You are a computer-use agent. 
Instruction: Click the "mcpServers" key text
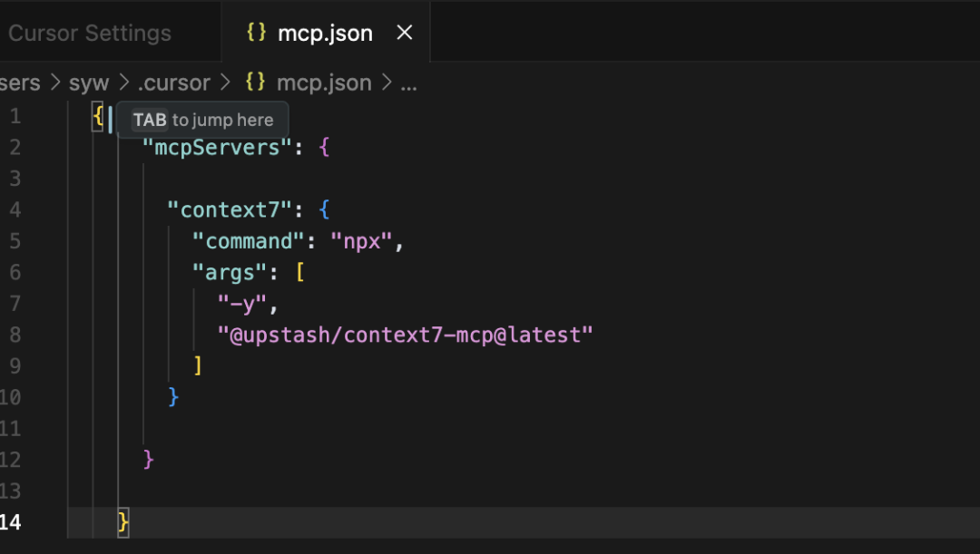pos(217,148)
